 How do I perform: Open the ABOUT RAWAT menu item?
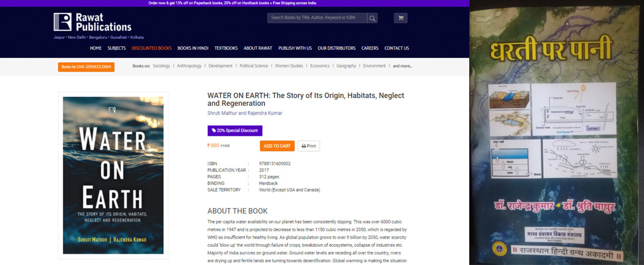click(258, 48)
